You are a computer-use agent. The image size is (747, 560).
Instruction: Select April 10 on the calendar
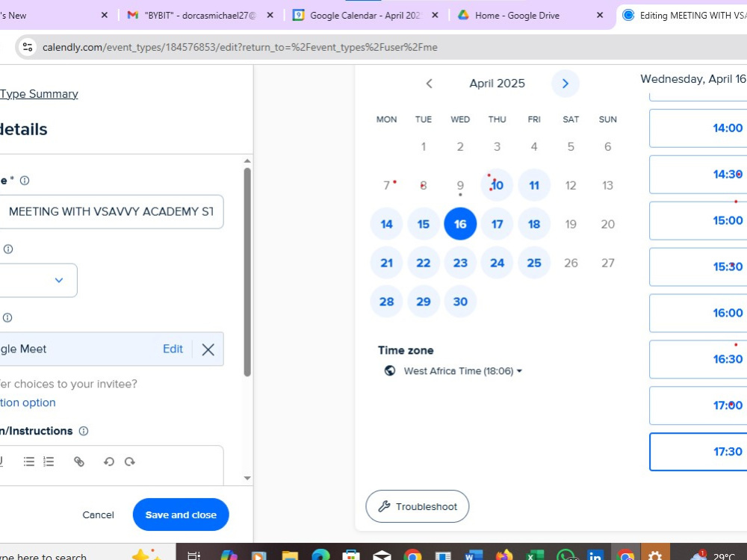click(497, 185)
